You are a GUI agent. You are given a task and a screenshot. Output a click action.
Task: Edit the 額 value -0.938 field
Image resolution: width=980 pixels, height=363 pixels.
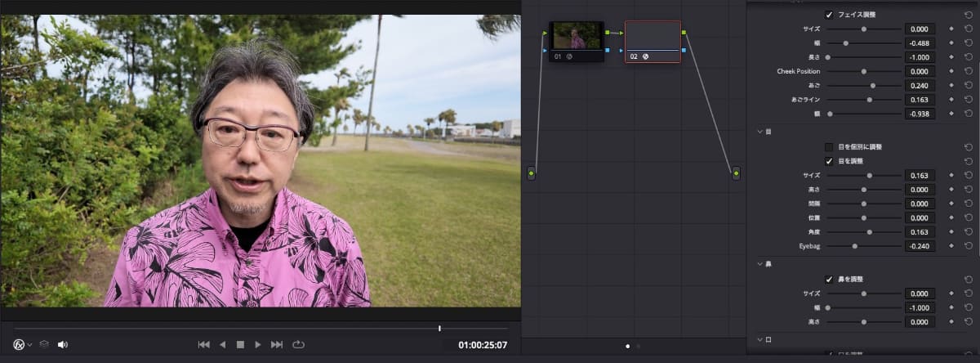click(920, 114)
